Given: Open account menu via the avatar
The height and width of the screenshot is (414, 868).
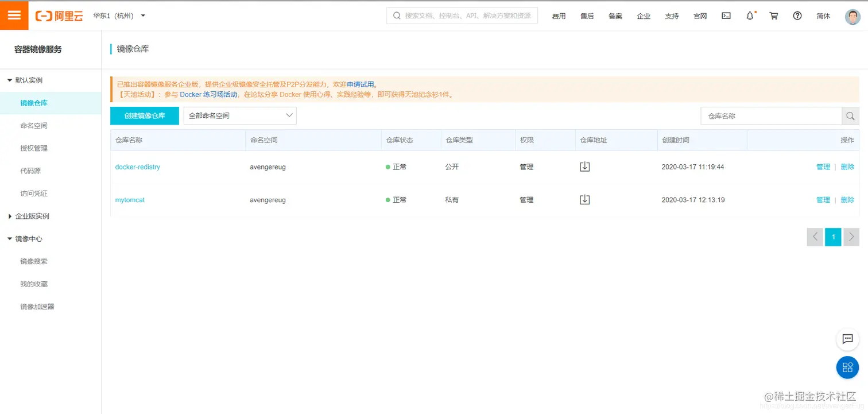Looking at the screenshot, I should tap(852, 16).
